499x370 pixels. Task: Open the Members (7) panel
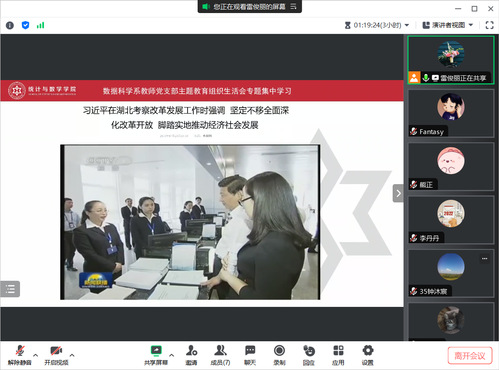tap(220, 355)
